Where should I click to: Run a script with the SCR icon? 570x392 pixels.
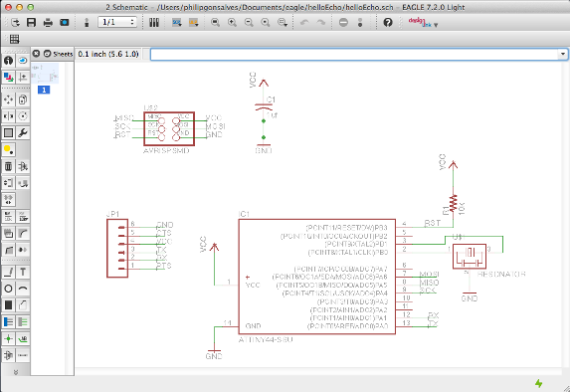[x=177, y=23]
